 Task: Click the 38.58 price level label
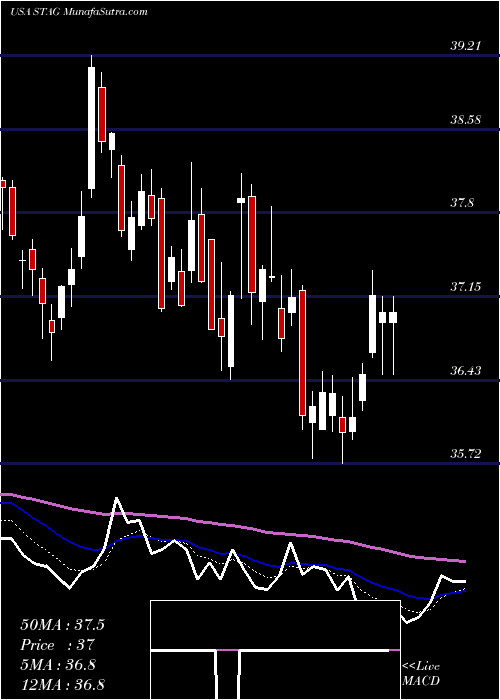pos(466,120)
